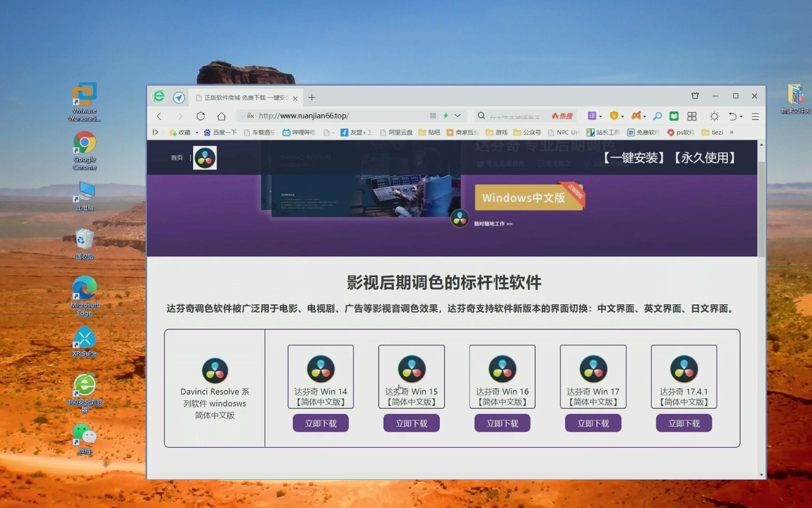Expand 收藏 favorites dropdown arrow
This screenshot has width=812, height=508.
pos(197,133)
